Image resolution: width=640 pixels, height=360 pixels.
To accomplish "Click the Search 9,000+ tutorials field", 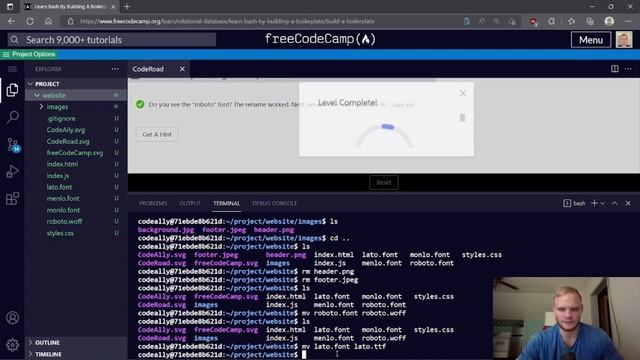I will [111, 40].
